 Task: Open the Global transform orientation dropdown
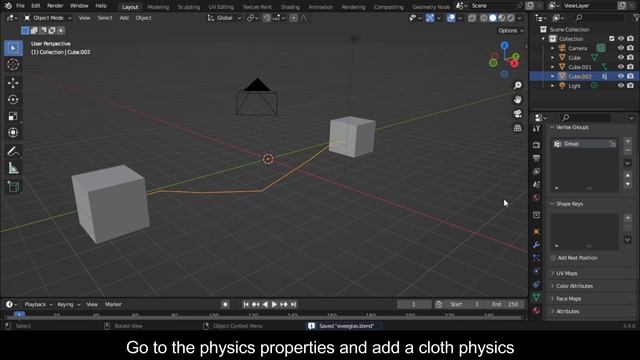(224, 18)
